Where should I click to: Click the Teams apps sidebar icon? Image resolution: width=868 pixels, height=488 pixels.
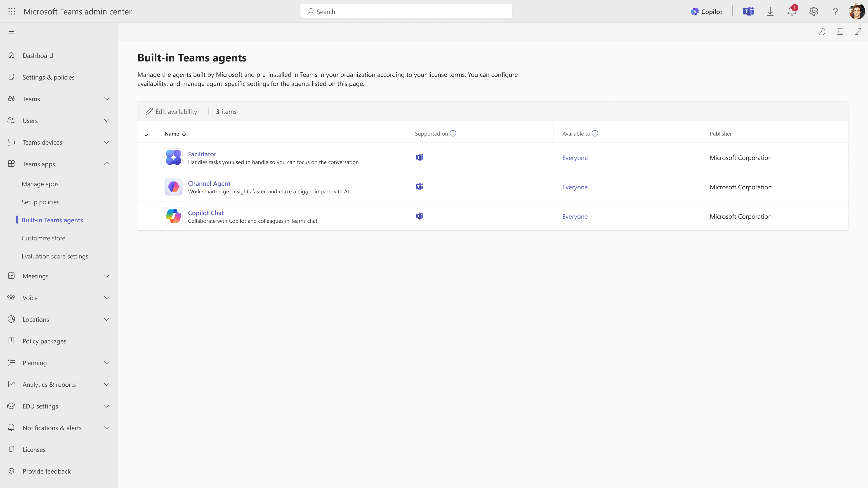pyautogui.click(x=12, y=163)
